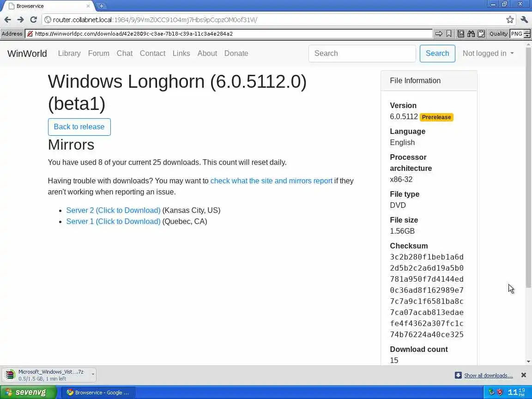Open the wrench settings menu
532x399 pixels.
click(x=524, y=20)
